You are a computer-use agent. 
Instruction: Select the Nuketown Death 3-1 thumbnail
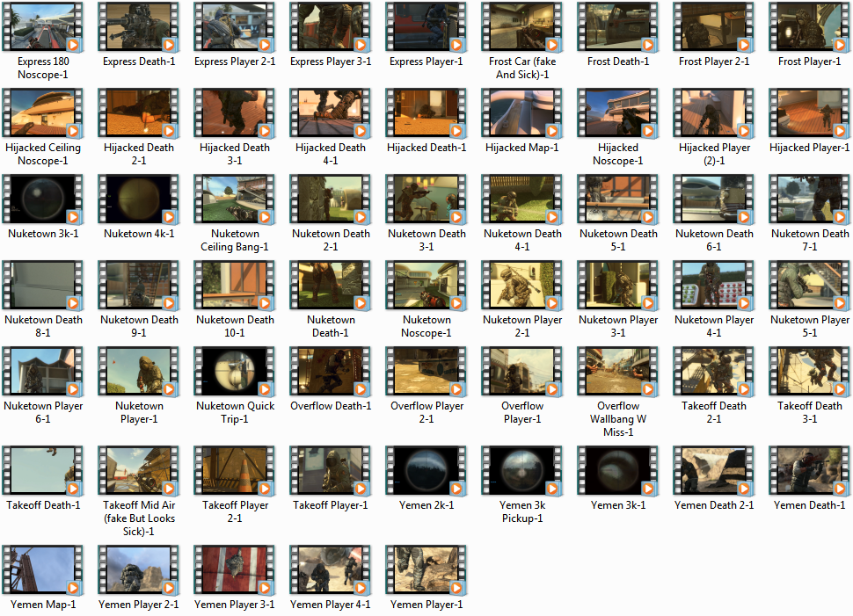point(426,199)
